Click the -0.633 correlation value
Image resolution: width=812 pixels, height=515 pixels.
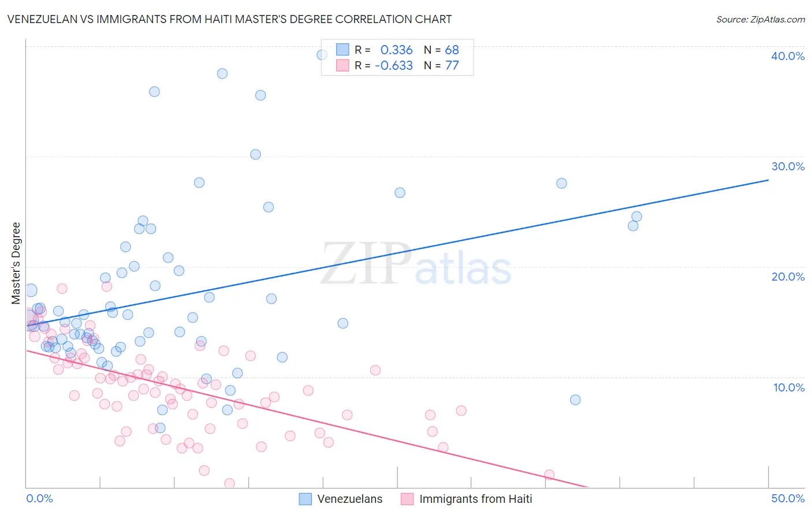(394, 65)
